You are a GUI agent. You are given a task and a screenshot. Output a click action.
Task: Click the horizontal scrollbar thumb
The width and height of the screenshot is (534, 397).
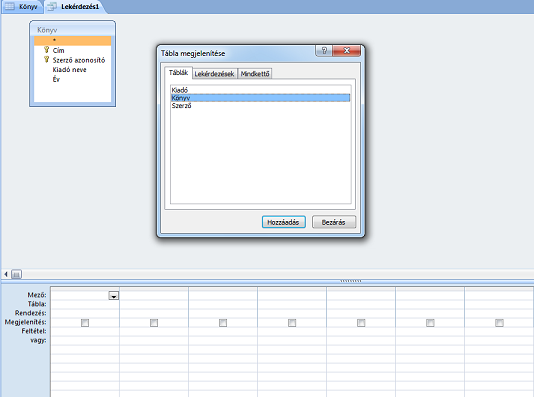pyautogui.click(x=16, y=274)
